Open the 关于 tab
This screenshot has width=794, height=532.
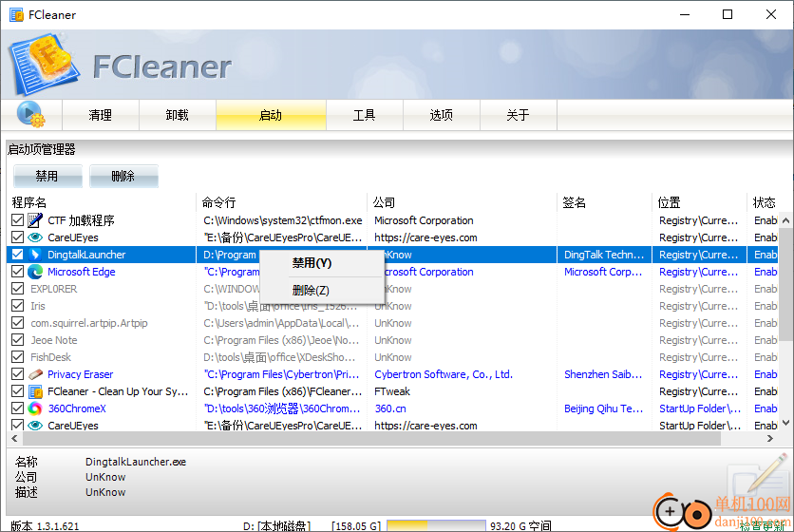[519, 115]
